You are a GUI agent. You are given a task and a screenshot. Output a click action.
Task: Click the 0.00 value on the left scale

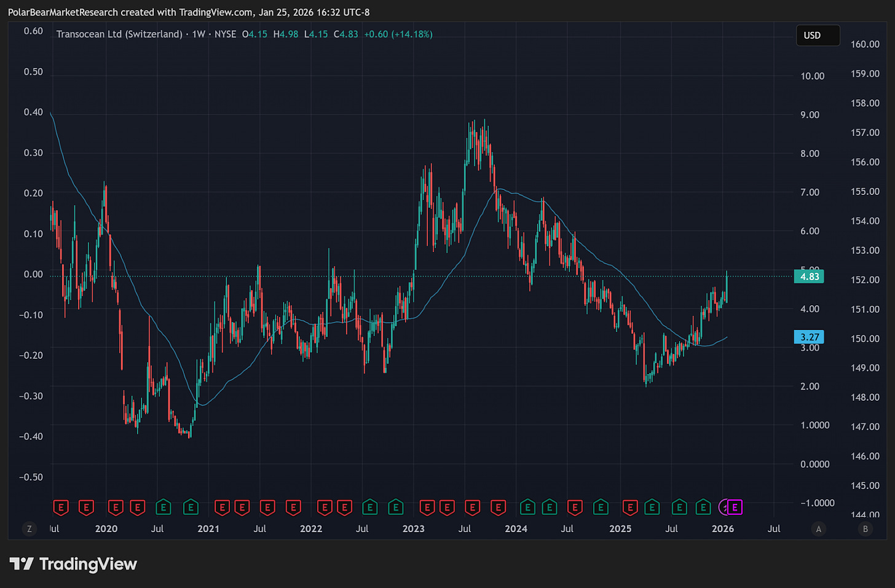33,274
